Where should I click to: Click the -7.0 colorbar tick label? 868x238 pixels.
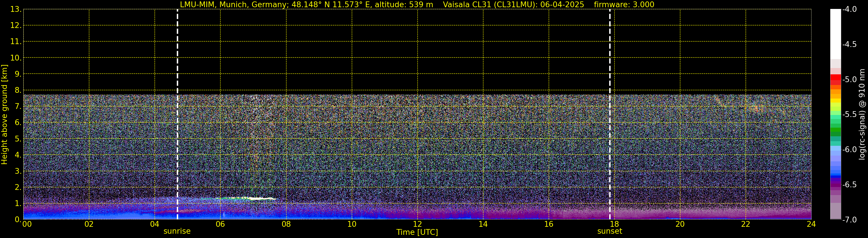tap(849, 220)
